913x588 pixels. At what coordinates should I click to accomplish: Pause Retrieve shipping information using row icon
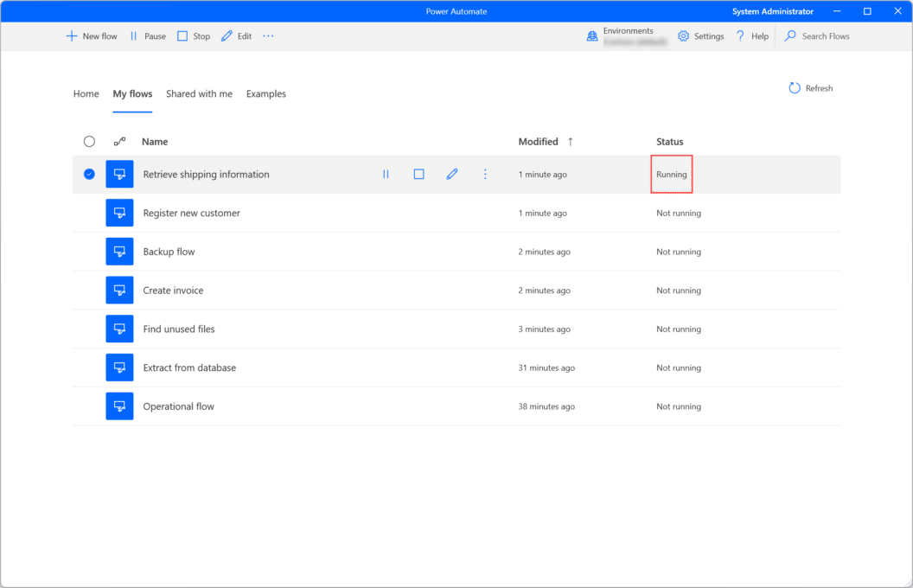(x=386, y=174)
